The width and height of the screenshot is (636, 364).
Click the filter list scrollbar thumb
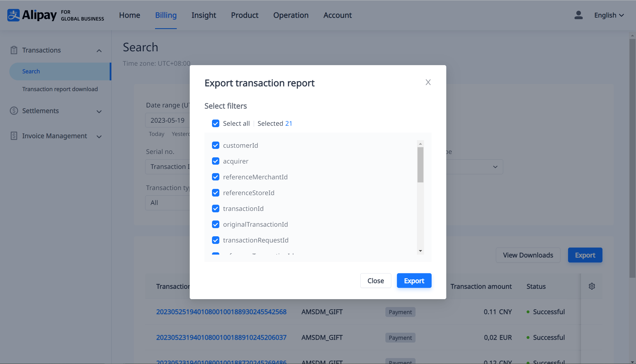click(420, 165)
